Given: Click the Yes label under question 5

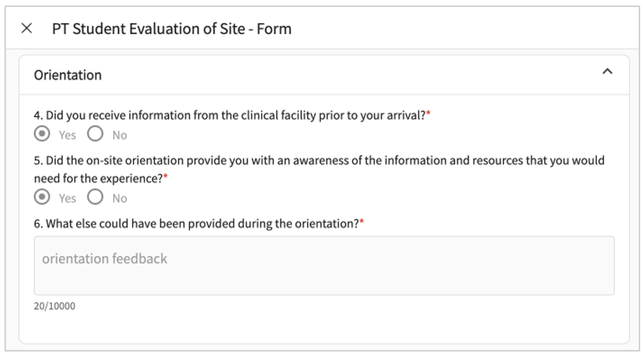Looking at the screenshot, I should click(x=67, y=199).
